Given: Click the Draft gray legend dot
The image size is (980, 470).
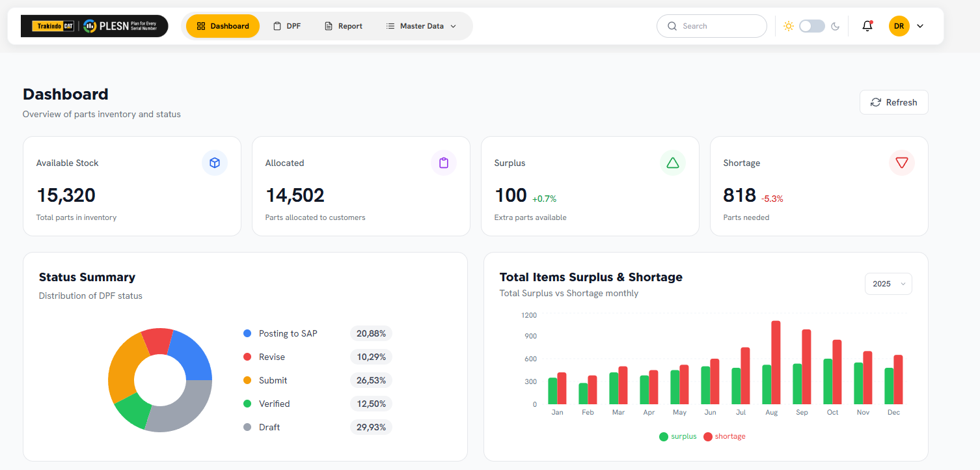Looking at the screenshot, I should click(247, 427).
